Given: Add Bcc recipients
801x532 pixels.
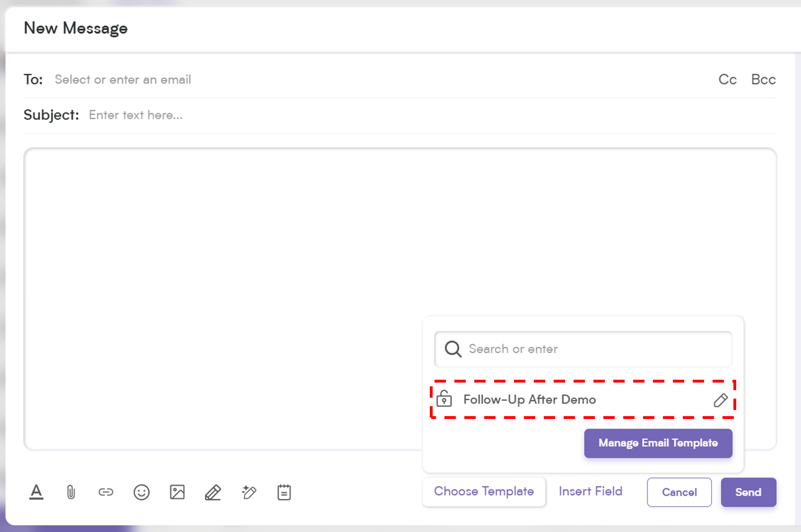Looking at the screenshot, I should [763, 79].
